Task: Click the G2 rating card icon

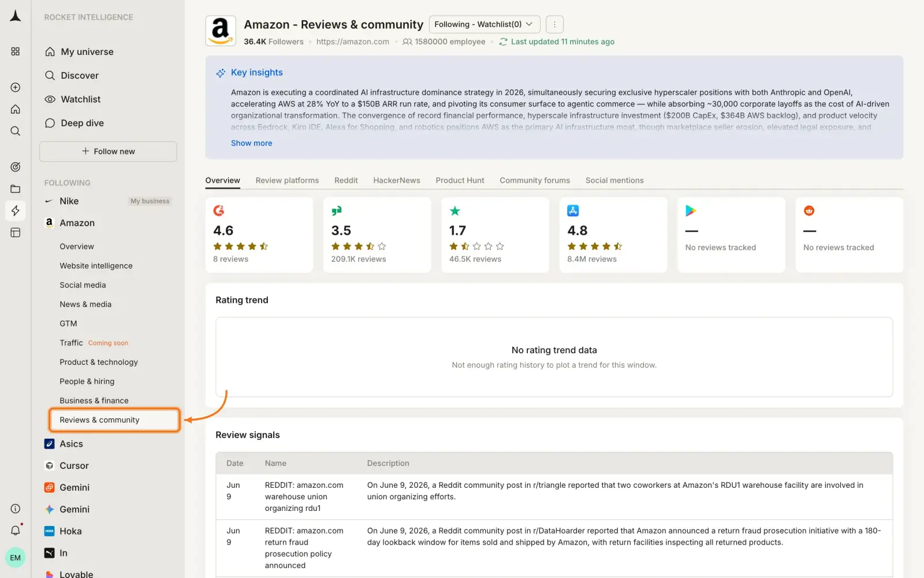Action: [x=219, y=211]
